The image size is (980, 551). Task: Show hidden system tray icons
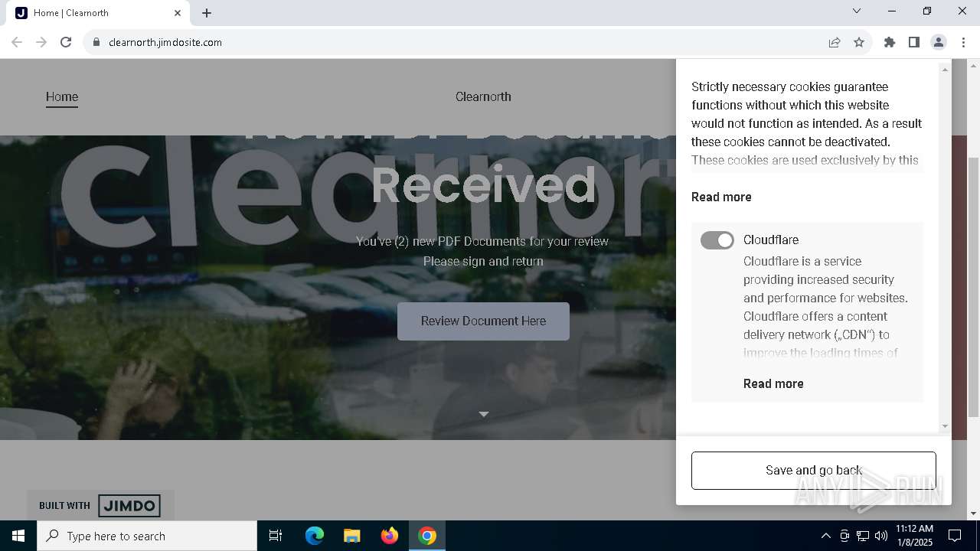point(825,536)
